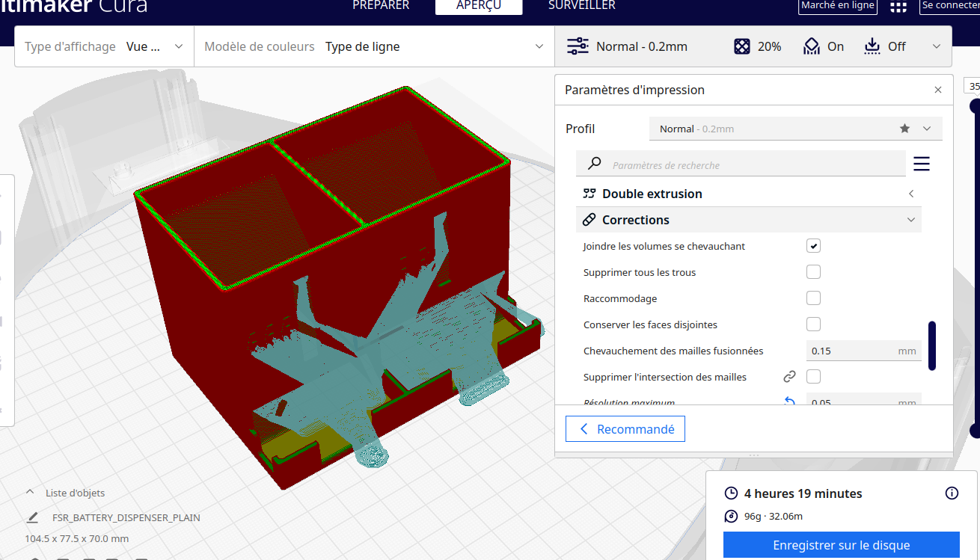Click the settings panel resize grip dots

754,455
